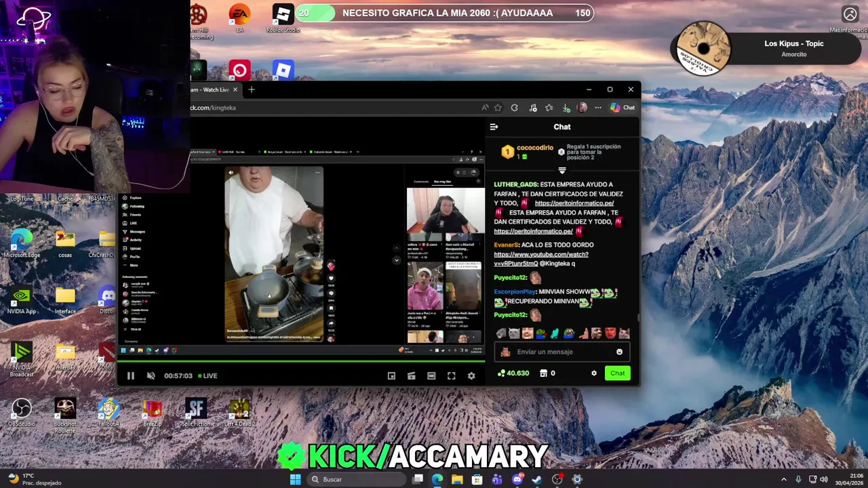
Task: Expand the gift leaderboard arrow
Action: tap(561, 171)
